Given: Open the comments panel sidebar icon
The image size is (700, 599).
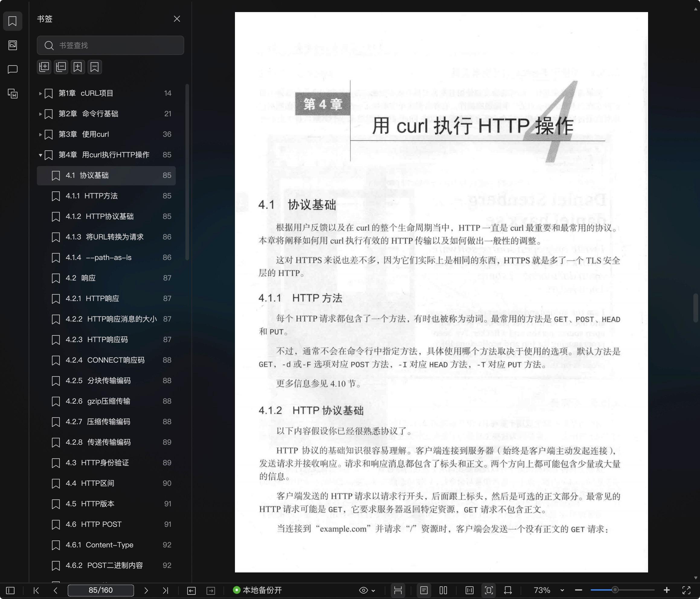Looking at the screenshot, I should pos(12,69).
